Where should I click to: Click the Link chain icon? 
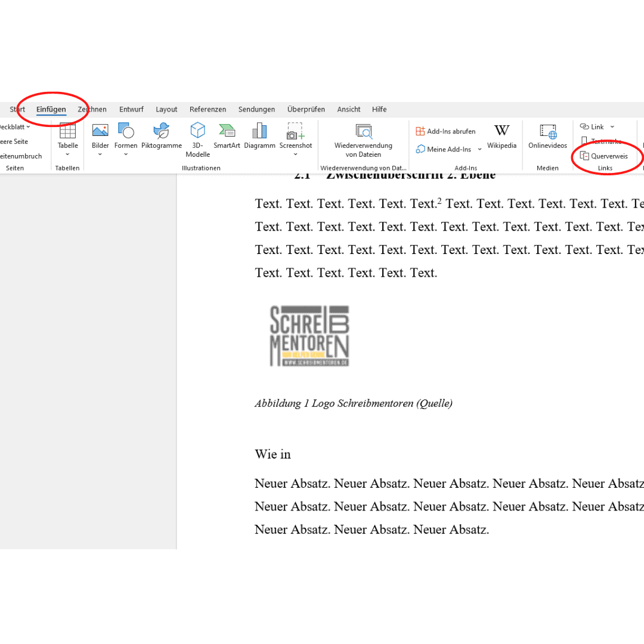click(x=584, y=126)
